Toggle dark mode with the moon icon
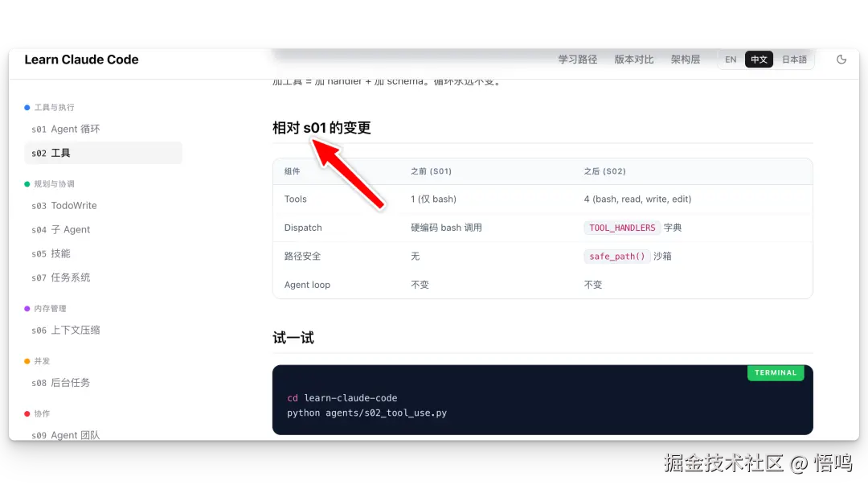This screenshot has height=489, width=868. pos(841,59)
